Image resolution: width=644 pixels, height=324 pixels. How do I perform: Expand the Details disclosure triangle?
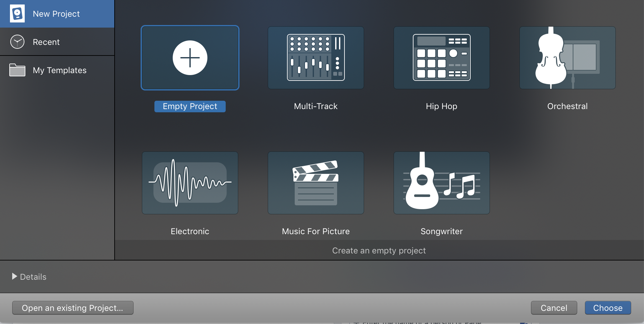(x=14, y=277)
